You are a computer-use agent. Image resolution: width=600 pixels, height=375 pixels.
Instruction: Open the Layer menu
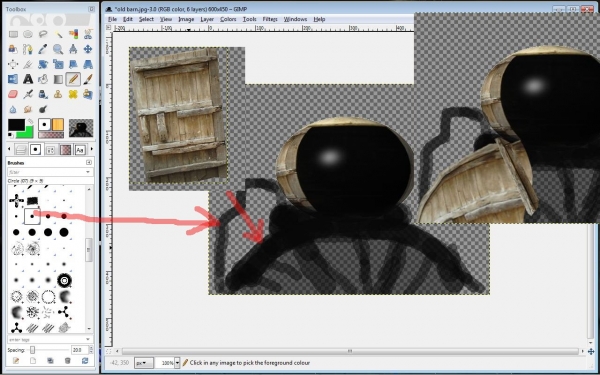[207, 19]
